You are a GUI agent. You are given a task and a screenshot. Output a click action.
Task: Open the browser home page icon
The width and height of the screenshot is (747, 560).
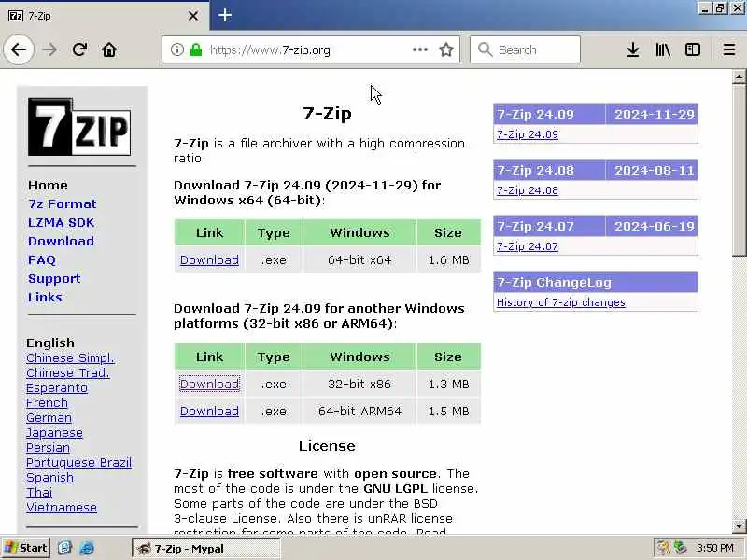pos(109,49)
